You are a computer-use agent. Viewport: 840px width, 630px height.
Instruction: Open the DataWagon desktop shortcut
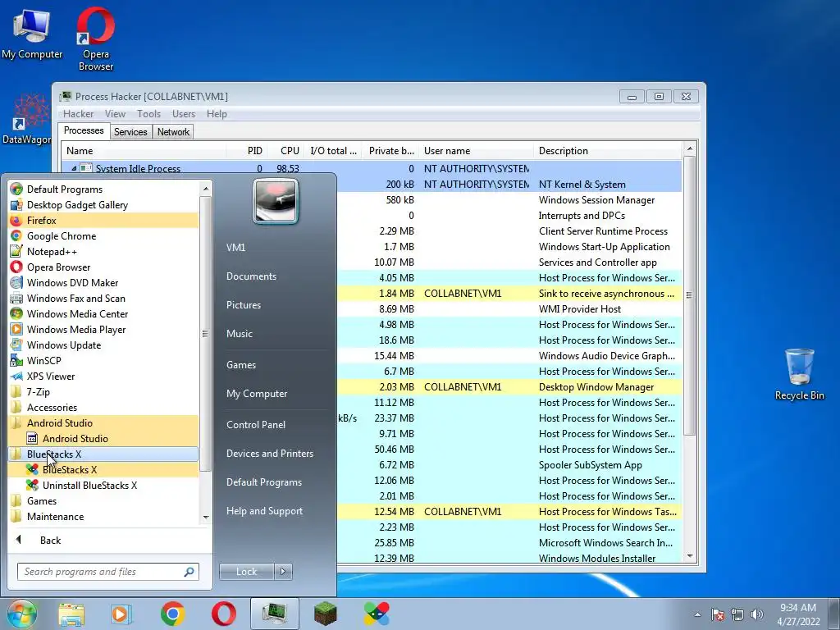(27, 119)
